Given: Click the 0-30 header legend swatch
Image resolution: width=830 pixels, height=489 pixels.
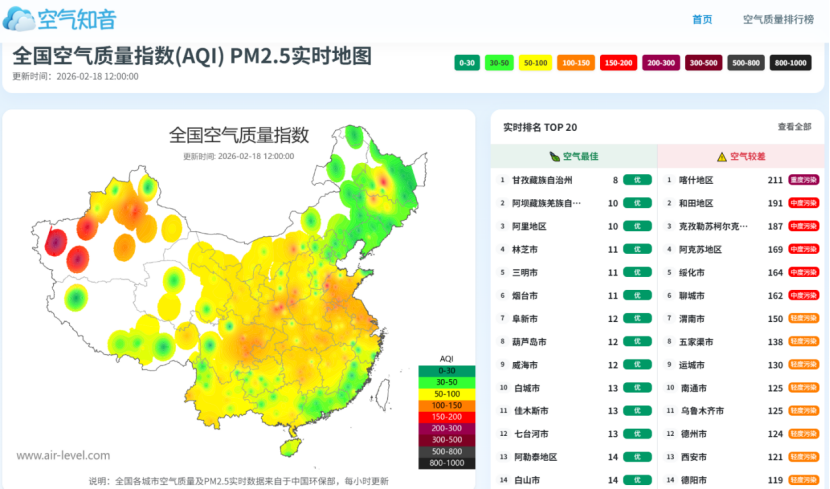Looking at the screenshot, I should point(467,62).
